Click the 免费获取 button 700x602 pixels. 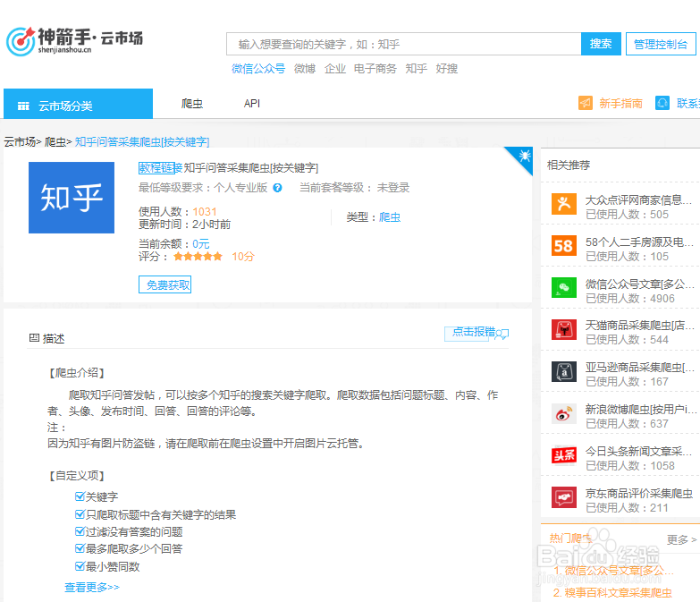[x=164, y=284]
